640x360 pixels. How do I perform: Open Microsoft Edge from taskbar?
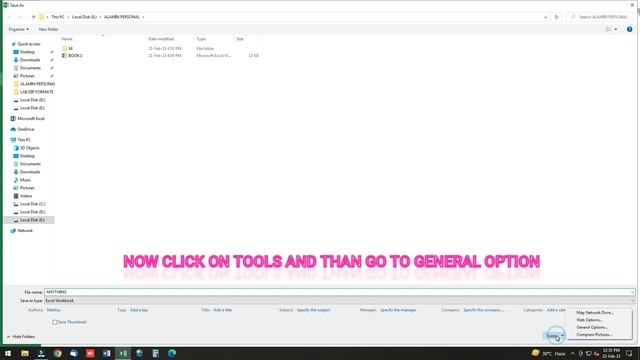(172, 353)
